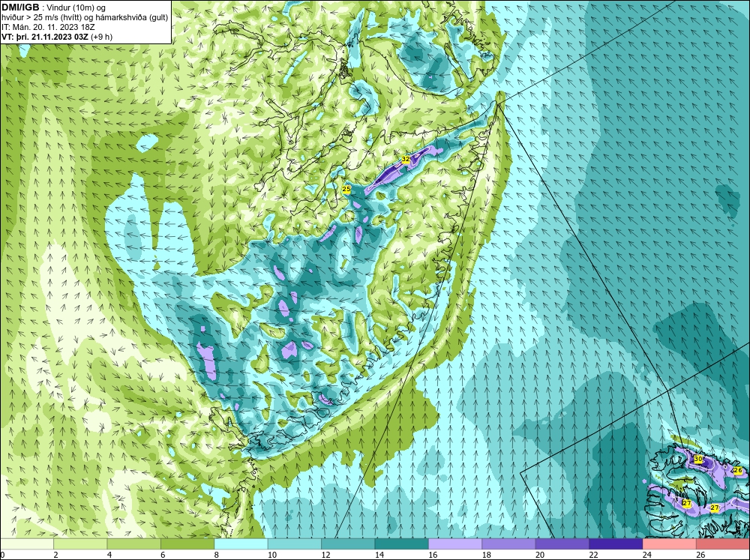The width and height of the screenshot is (750, 560).
Task: Click the easternmost yellow 27 gust label
Action: 715,508
